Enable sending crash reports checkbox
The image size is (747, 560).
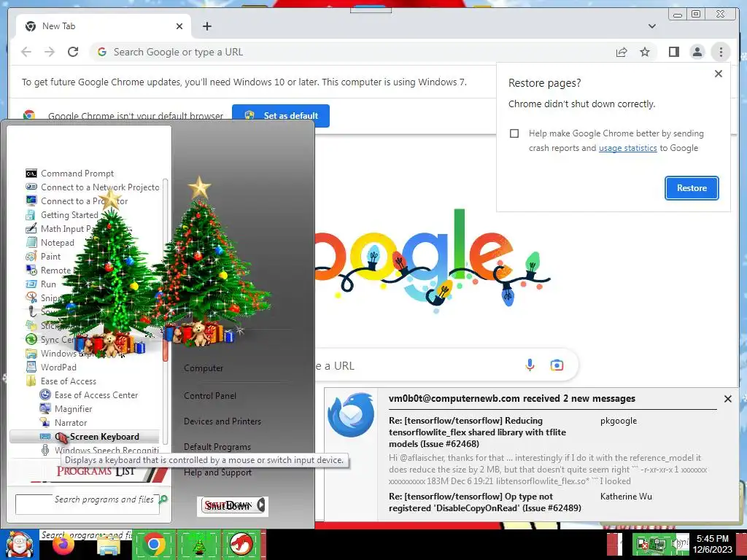[514, 133]
